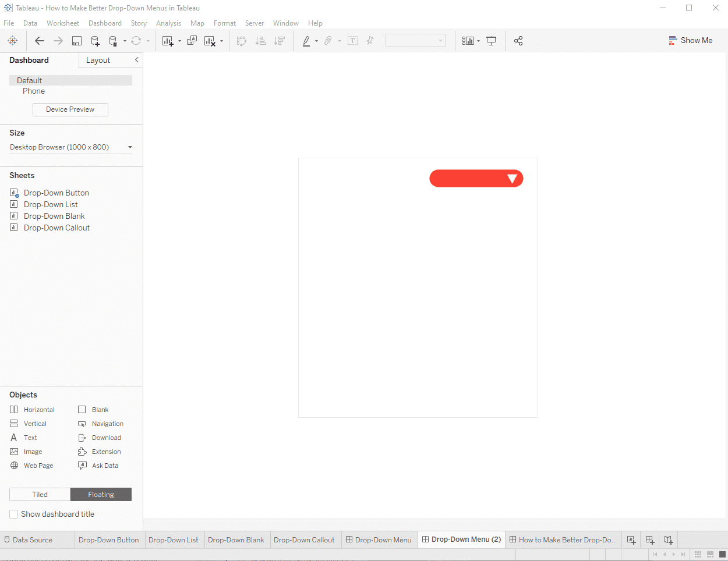Add a new data source from the toolbar
This screenshot has width=728, height=561.
coord(96,41)
